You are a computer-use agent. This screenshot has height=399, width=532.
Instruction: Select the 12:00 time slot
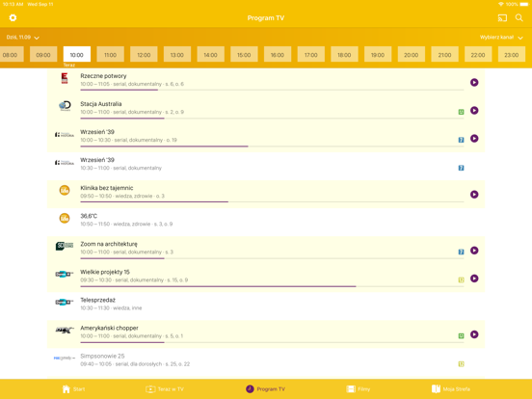tap(144, 54)
